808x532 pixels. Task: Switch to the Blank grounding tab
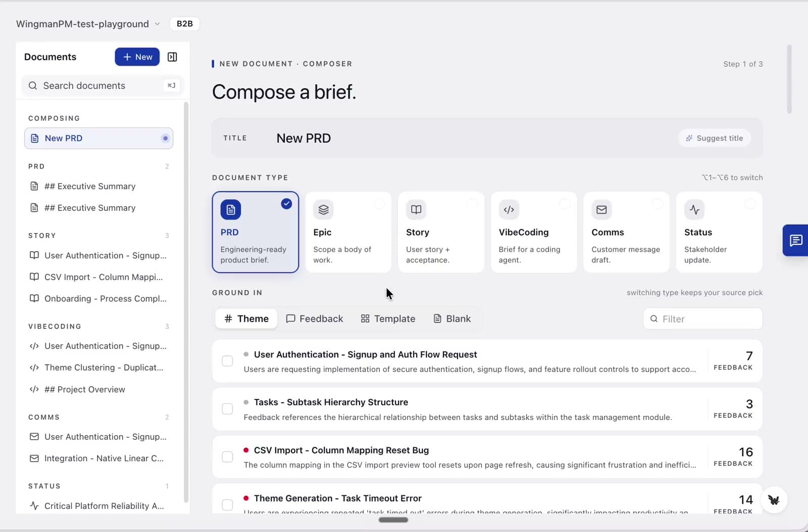tap(452, 318)
